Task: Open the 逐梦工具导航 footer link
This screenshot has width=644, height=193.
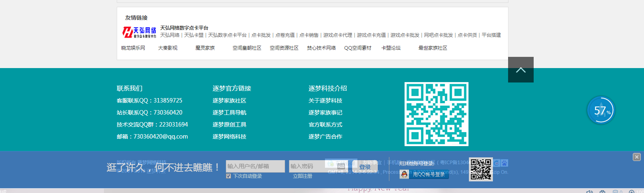Action: [229, 113]
